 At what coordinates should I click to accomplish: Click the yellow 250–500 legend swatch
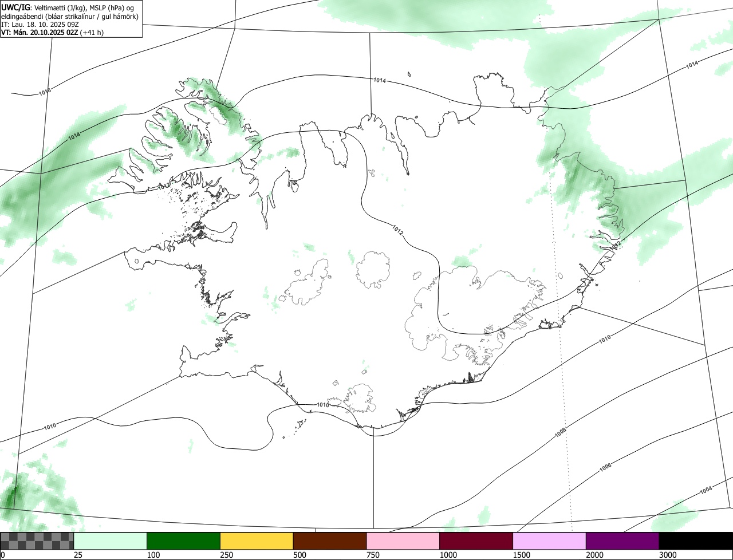tap(257, 541)
